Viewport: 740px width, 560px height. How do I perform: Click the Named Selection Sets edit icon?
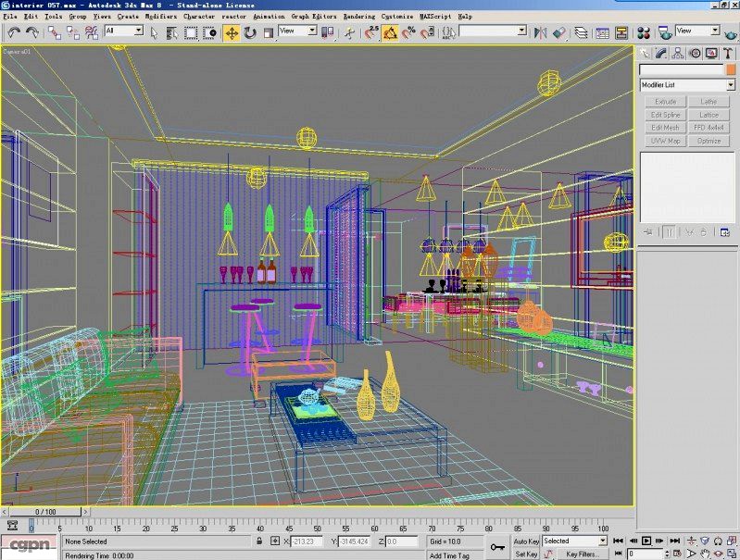[x=449, y=33]
